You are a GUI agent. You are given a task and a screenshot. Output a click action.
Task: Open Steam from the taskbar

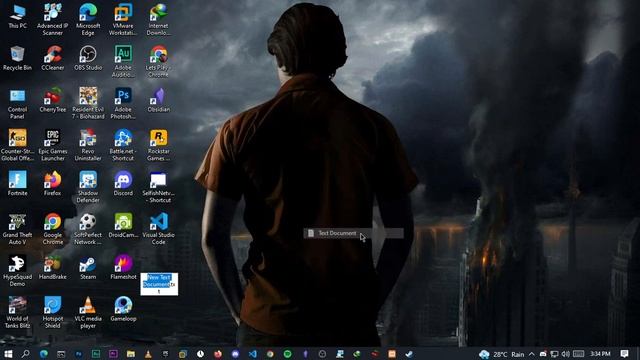click(409, 354)
